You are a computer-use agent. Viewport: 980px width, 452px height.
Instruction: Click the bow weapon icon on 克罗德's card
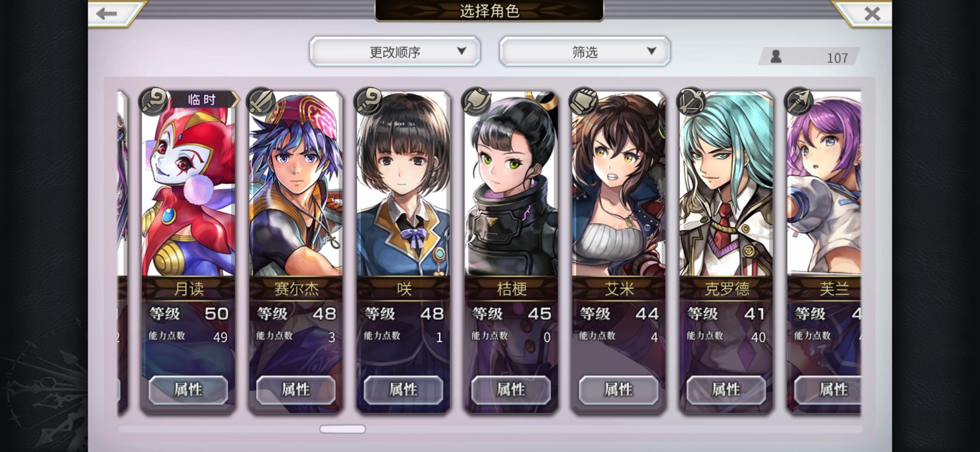(x=691, y=101)
